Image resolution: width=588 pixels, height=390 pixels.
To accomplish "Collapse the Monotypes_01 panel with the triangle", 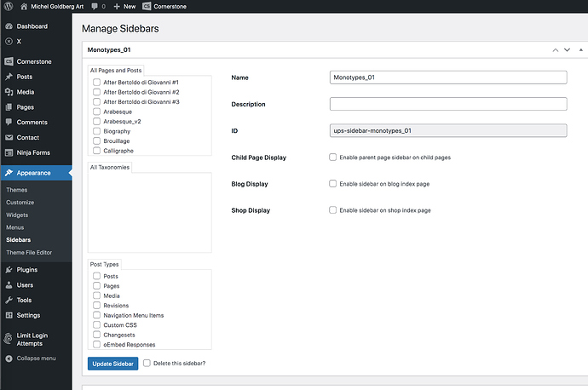I will click(581, 50).
